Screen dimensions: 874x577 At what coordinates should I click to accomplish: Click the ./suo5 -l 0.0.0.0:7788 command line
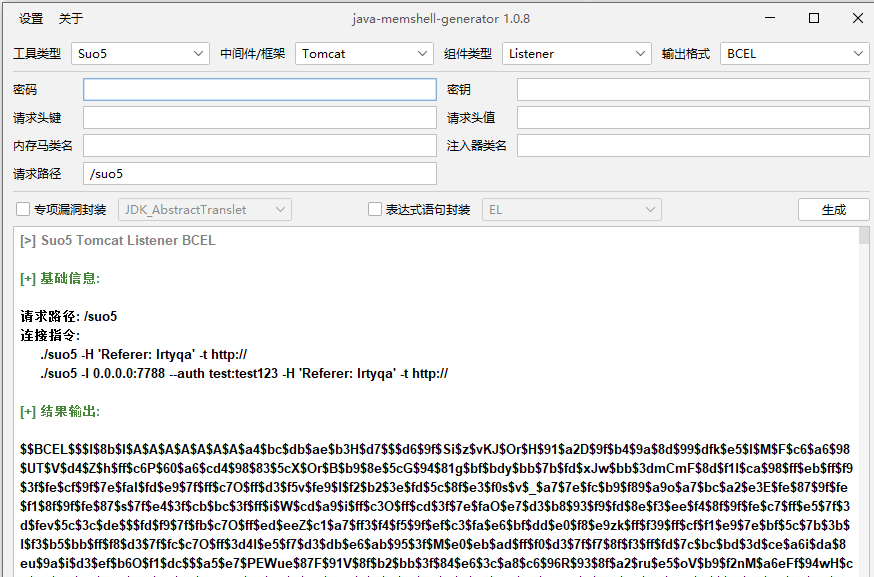[x=244, y=374]
